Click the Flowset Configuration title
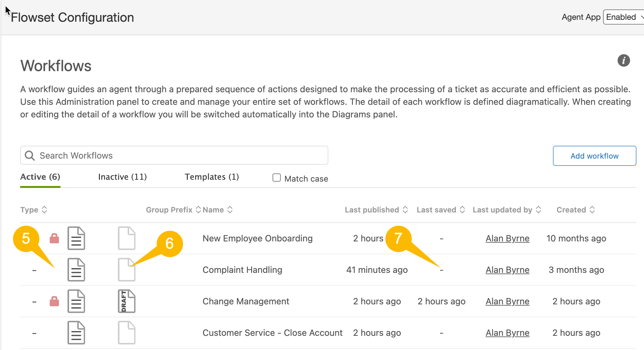 click(72, 17)
